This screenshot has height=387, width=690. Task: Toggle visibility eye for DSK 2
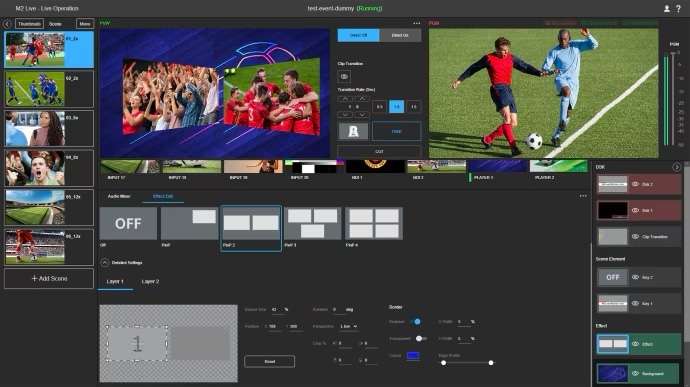635,184
